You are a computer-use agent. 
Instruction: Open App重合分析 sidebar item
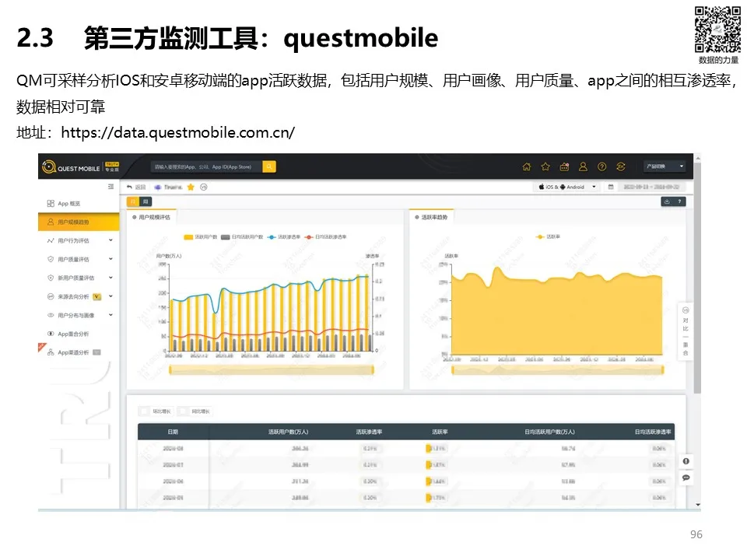tap(73, 334)
